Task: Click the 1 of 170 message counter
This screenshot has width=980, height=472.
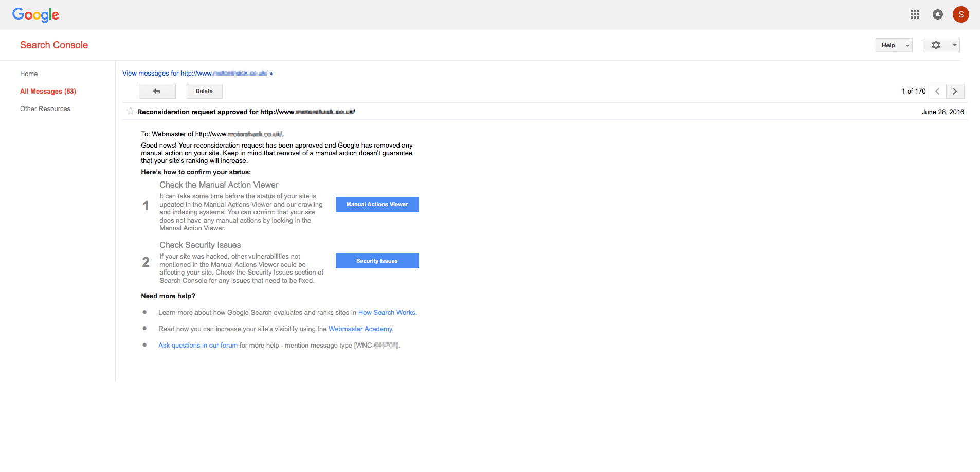Action: (x=914, y=91)
